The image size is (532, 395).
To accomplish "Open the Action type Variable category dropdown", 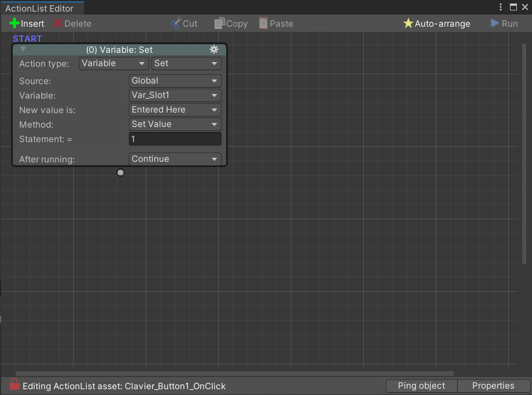I will [x=114, y=63].
